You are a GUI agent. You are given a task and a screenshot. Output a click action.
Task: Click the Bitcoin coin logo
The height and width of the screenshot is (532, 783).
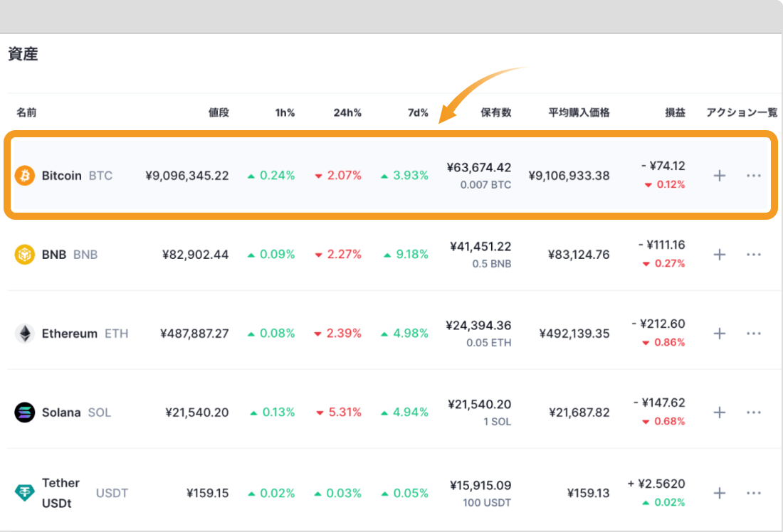point(24,176)
